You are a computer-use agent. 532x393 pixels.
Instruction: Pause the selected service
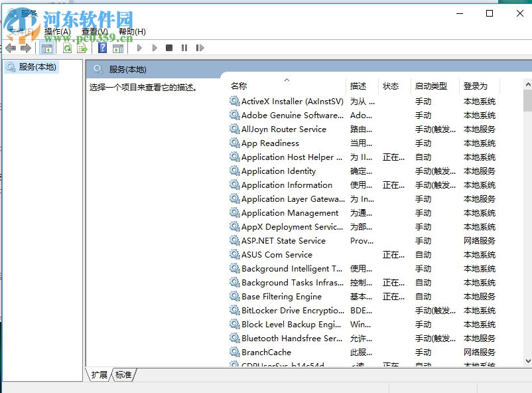click(184, 48)
